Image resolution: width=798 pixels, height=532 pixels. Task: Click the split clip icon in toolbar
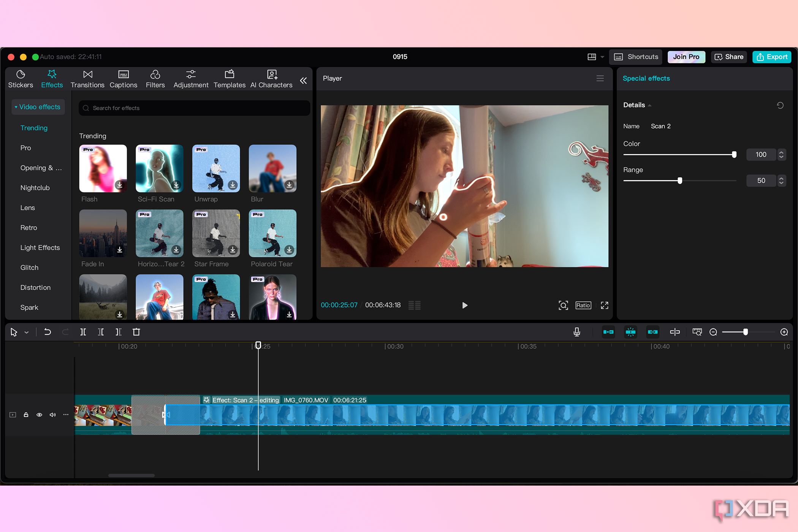click(84, 331)
